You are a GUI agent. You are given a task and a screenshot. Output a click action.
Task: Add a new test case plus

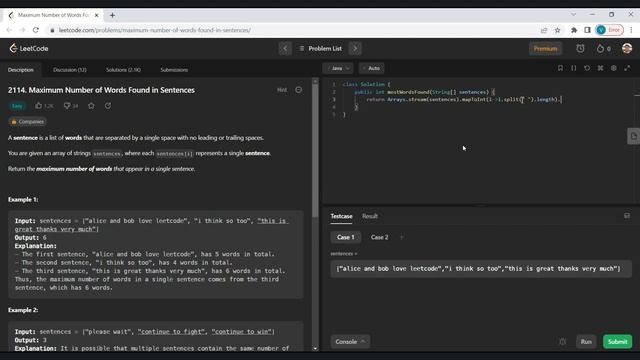[x=402, y=237]
